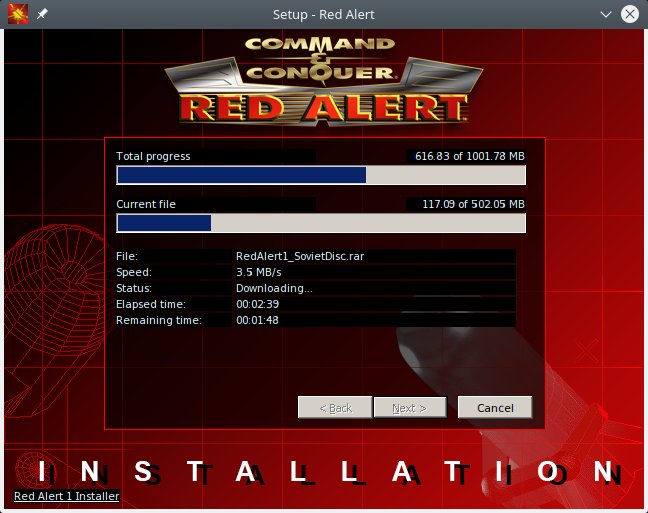Click the Red Alert app icon in title bar

[x=18, y=14]
